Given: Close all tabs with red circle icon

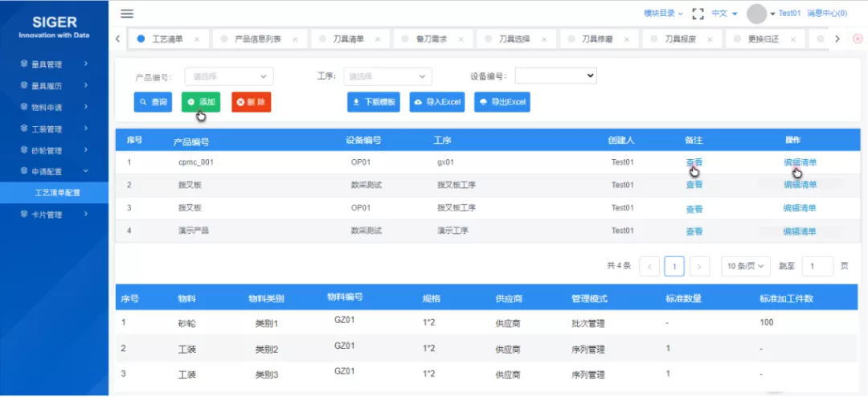Looking at the screenshot, I should tap(858, 39).
